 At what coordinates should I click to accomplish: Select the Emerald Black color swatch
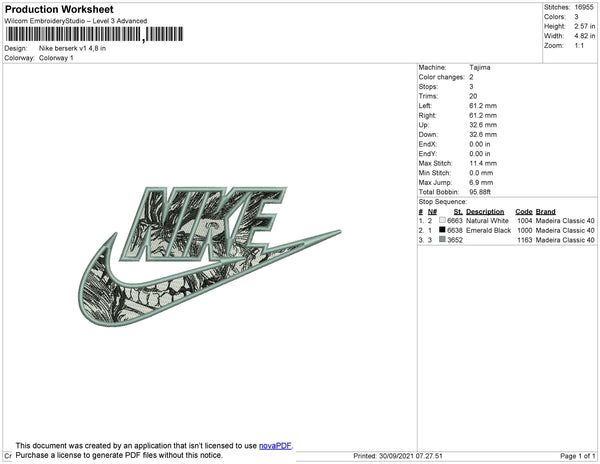click(442, 230)
